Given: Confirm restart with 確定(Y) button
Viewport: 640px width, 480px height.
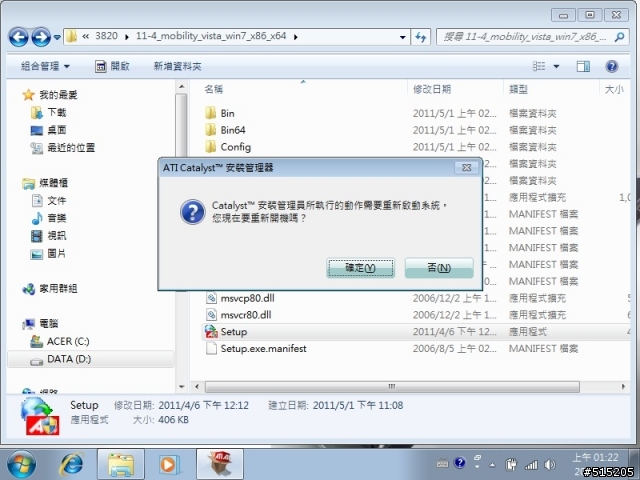Looking at the screenshot, I should (360, 268).
